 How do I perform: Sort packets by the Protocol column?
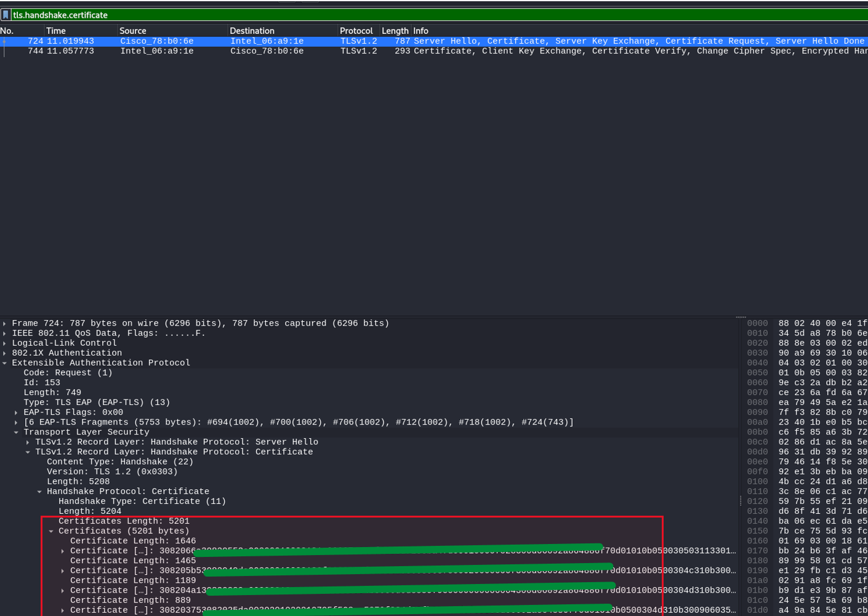pos(356,30)
